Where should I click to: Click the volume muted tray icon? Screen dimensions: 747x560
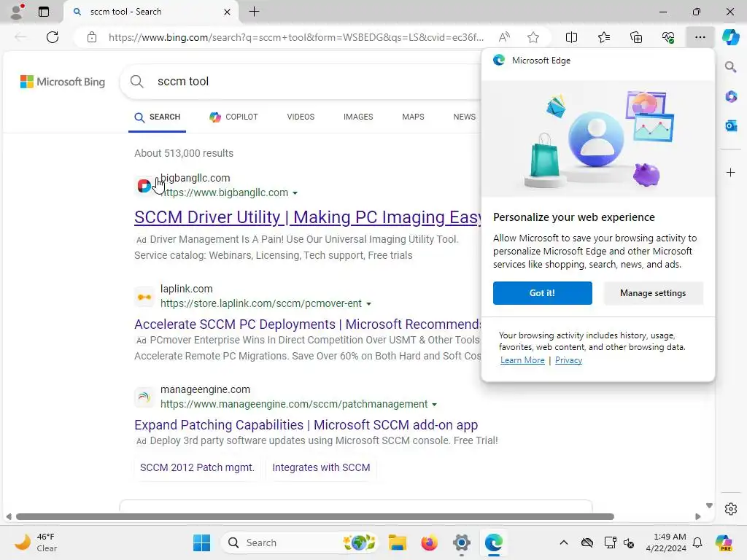pos(629,542)
